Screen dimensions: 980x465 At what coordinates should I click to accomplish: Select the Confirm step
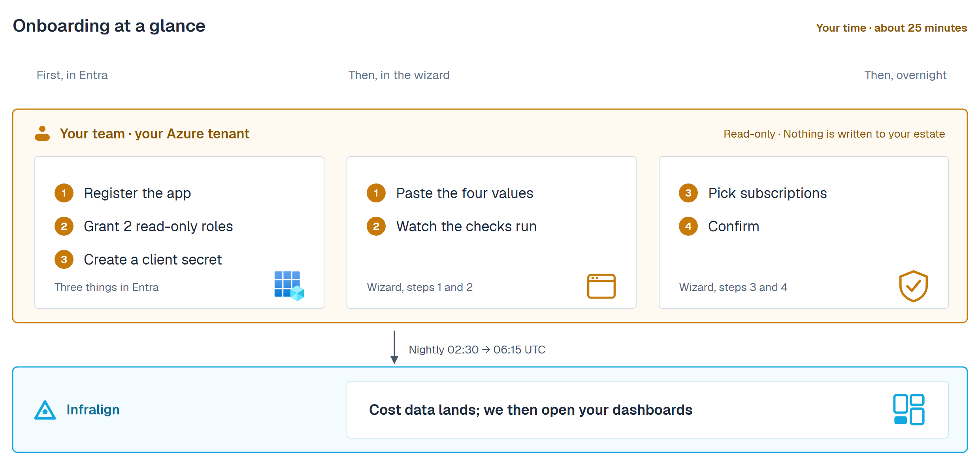coord(719,227)
